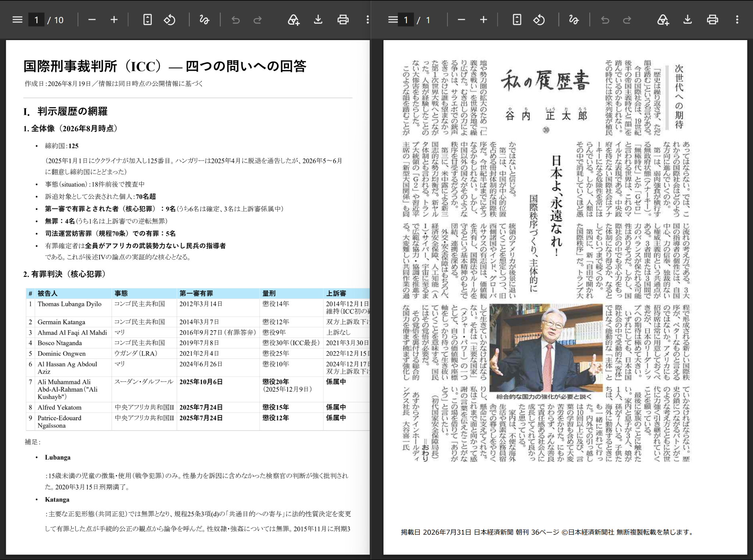This screenshot has height=560, width=753.
Task: Print the left PDF document
Action: pos(343,19)
